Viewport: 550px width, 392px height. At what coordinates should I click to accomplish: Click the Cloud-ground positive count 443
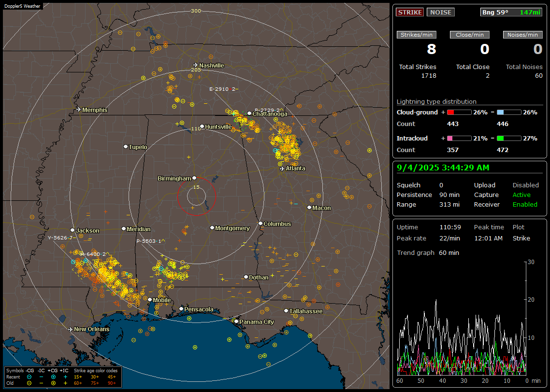(452, 124)
